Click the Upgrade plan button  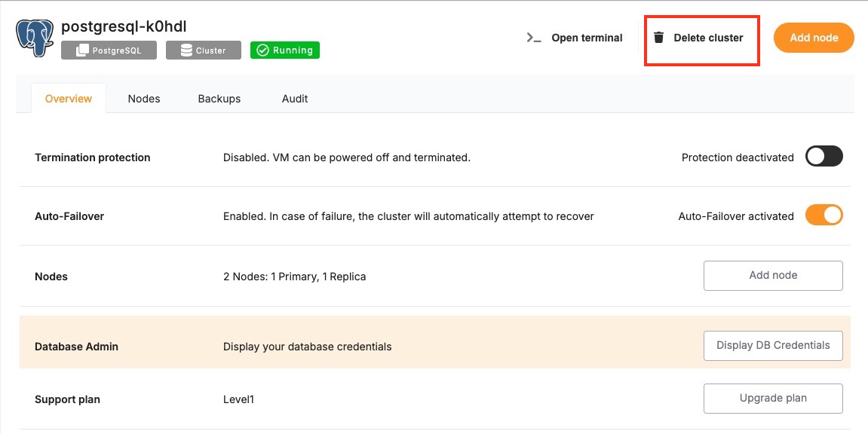point(773,399)
